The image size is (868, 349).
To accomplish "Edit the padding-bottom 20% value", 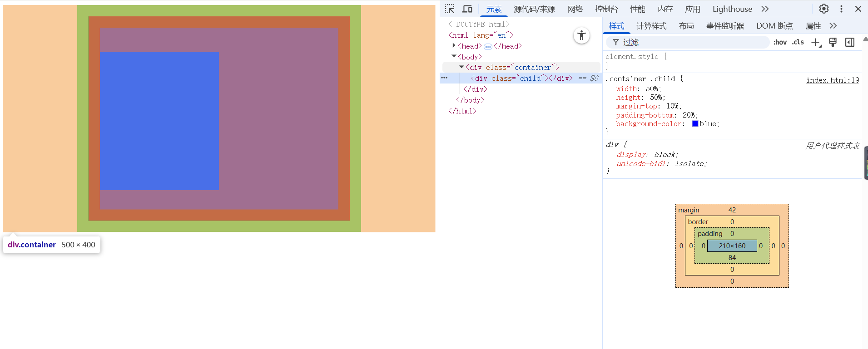I will [x=689, y=115].
